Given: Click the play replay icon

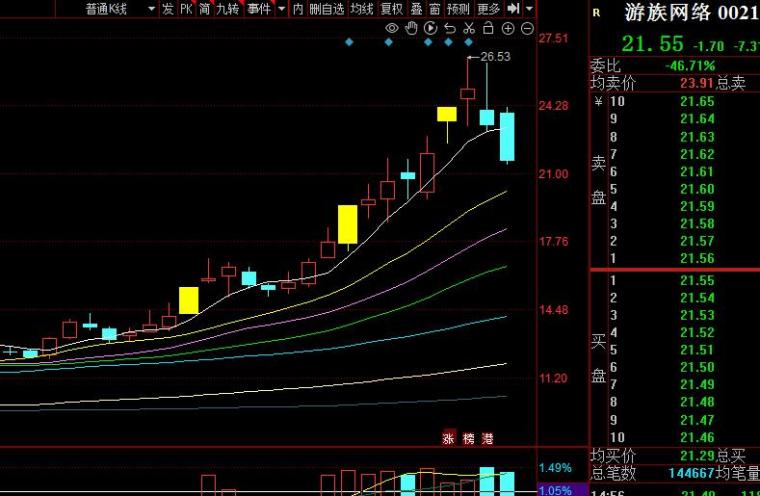Looking at the screenshot, I should (x=430, y=29).
